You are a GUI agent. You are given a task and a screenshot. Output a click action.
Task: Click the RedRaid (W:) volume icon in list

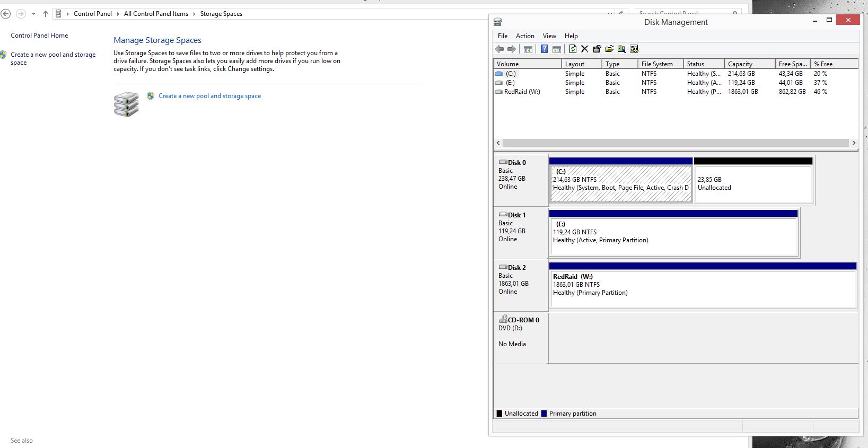point(499,92)
